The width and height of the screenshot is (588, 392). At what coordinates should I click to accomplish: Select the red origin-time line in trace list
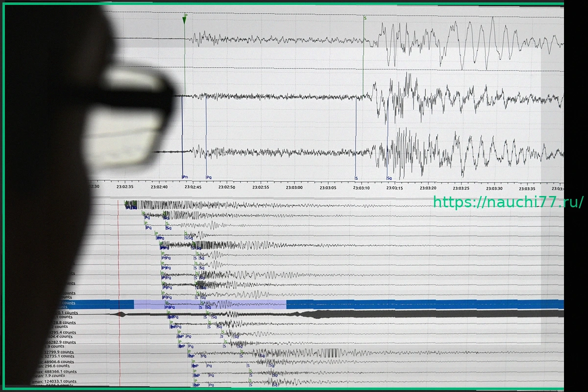tap(119, 294)
